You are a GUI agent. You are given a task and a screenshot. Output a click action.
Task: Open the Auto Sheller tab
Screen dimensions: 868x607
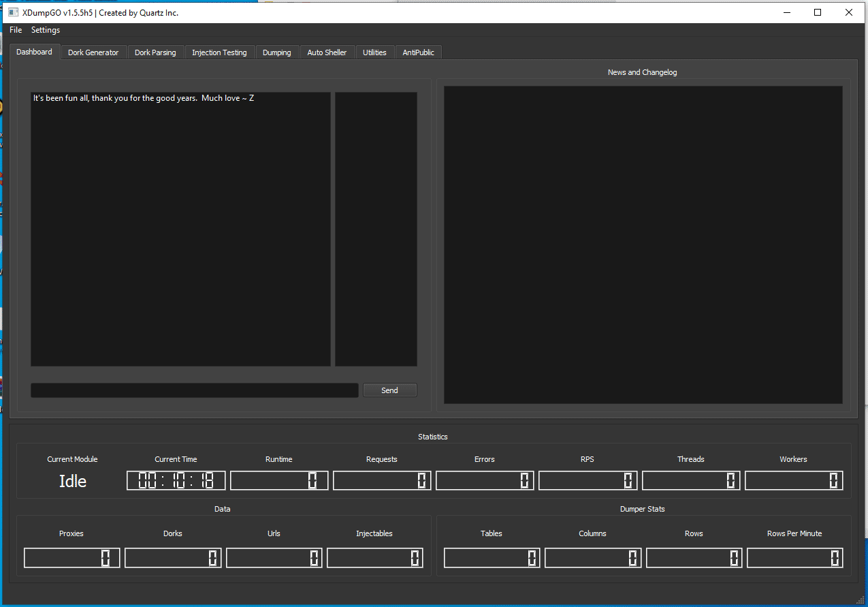[x=327, y=52]
